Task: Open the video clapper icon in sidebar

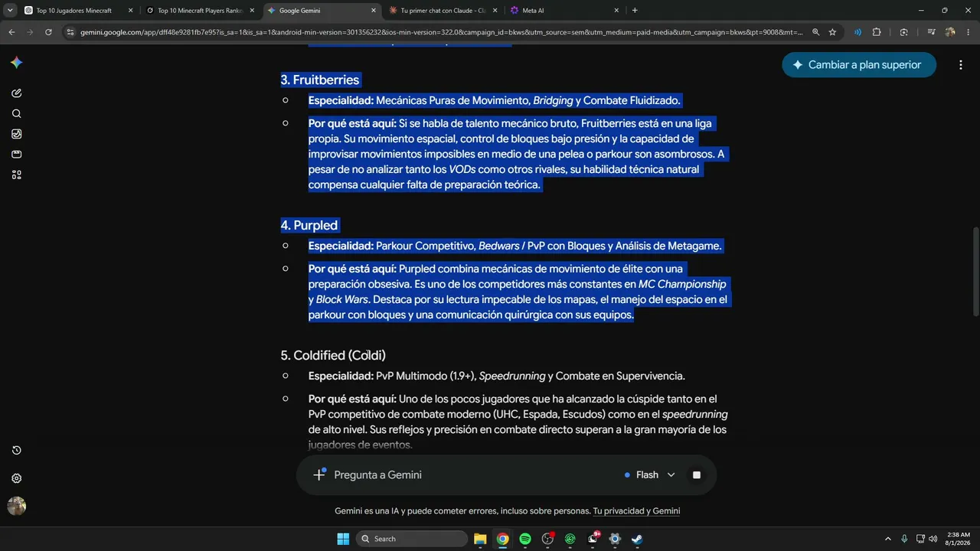Action: pos(16,155)
